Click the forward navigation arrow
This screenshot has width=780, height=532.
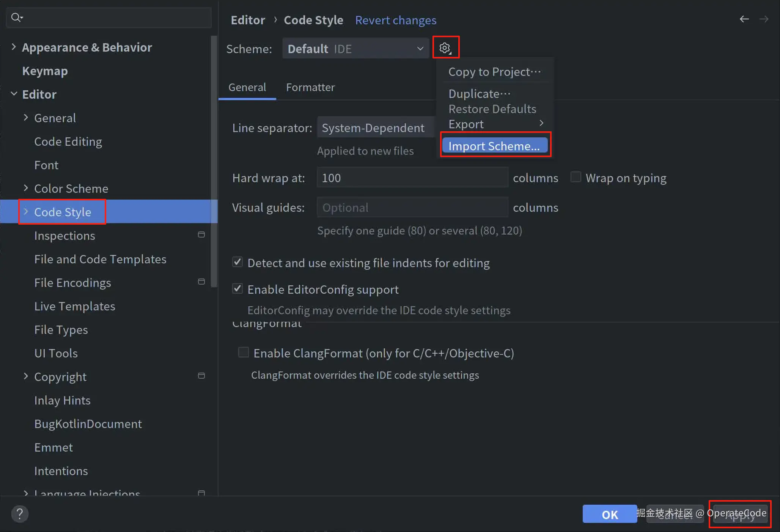[x=764, y=19]
